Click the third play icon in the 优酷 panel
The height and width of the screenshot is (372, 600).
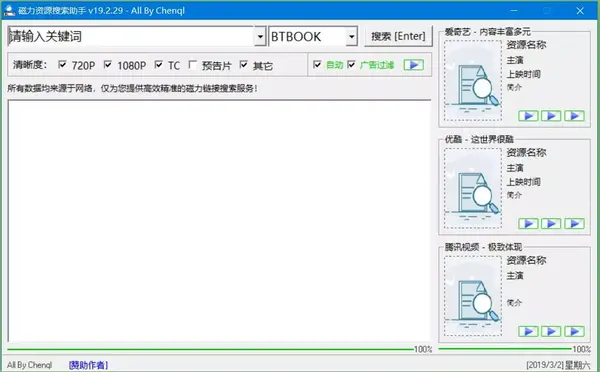574,224
